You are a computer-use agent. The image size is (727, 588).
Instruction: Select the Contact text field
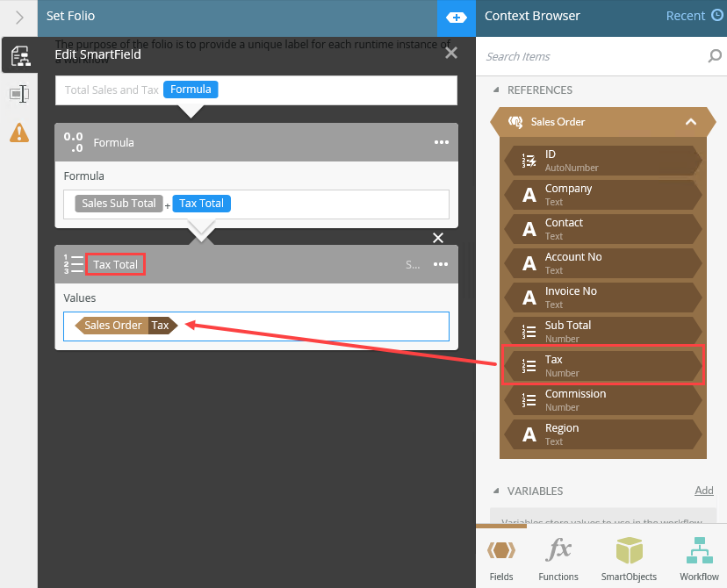tap(602, 229)
